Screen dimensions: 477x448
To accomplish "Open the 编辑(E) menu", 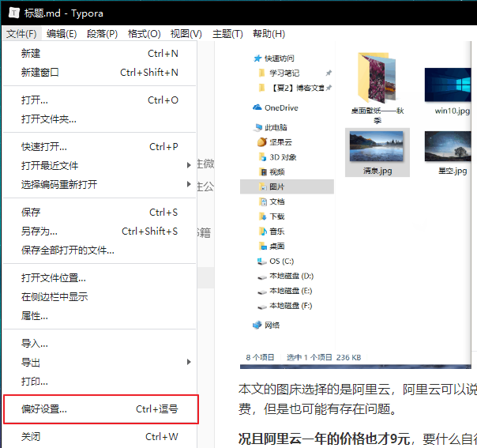I will pos(61,34).
